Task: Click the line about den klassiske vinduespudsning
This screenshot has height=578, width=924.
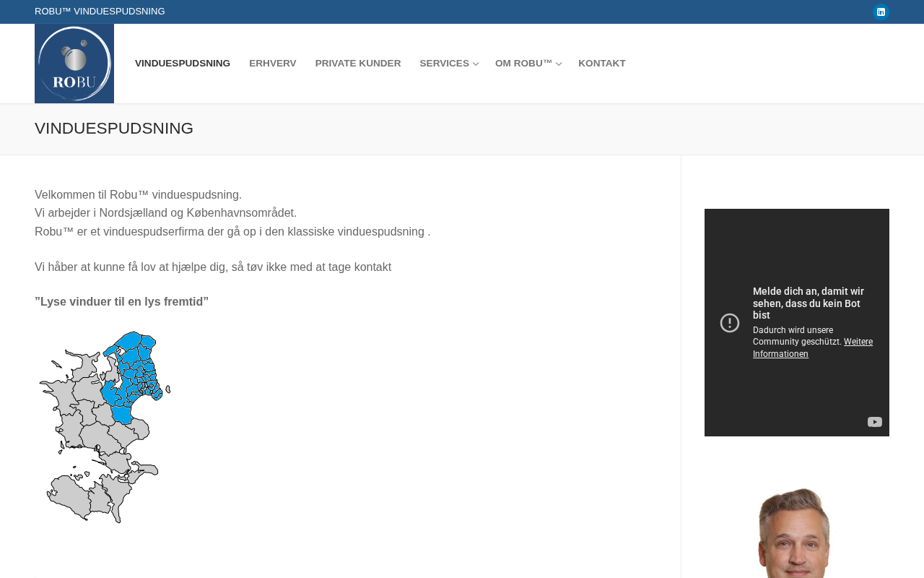Action: pos(232,232)
